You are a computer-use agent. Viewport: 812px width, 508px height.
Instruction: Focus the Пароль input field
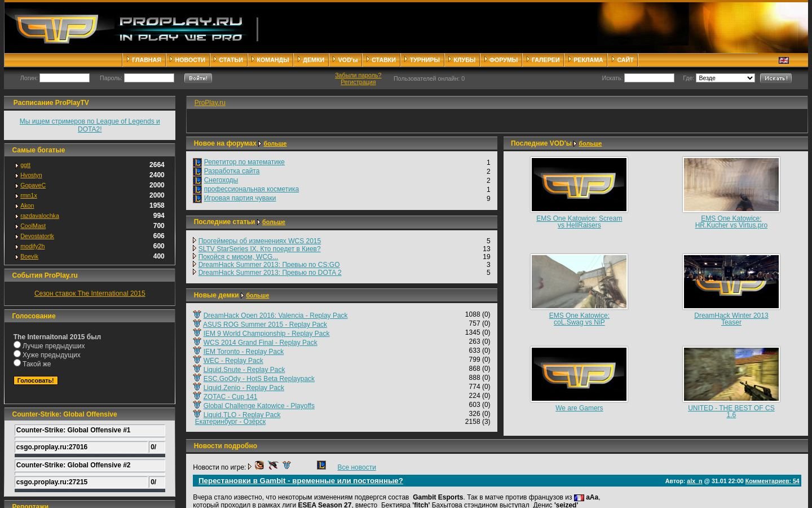(x=149, y=78)
